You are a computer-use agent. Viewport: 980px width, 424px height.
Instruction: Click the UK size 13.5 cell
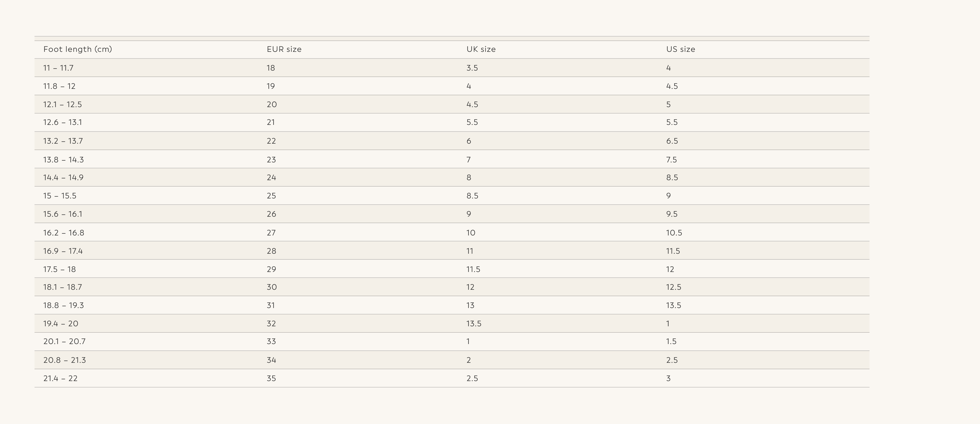pos(474,324)
